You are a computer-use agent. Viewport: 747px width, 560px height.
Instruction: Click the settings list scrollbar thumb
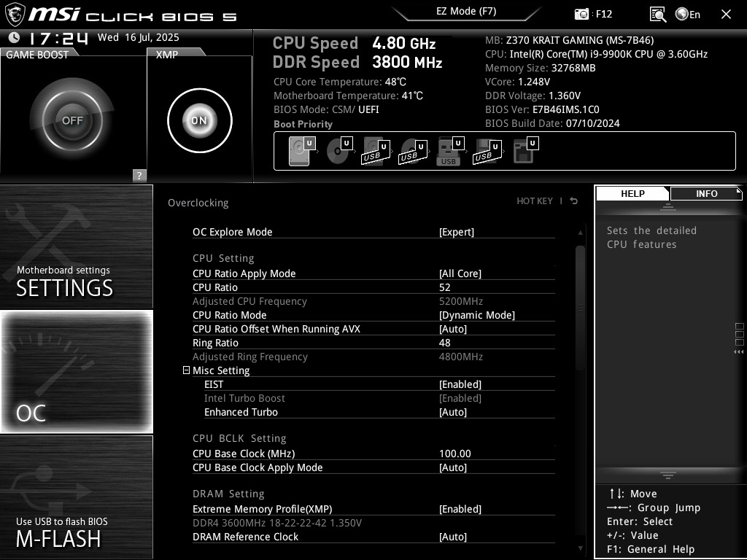pyautogui.click(x=580, y=308)
